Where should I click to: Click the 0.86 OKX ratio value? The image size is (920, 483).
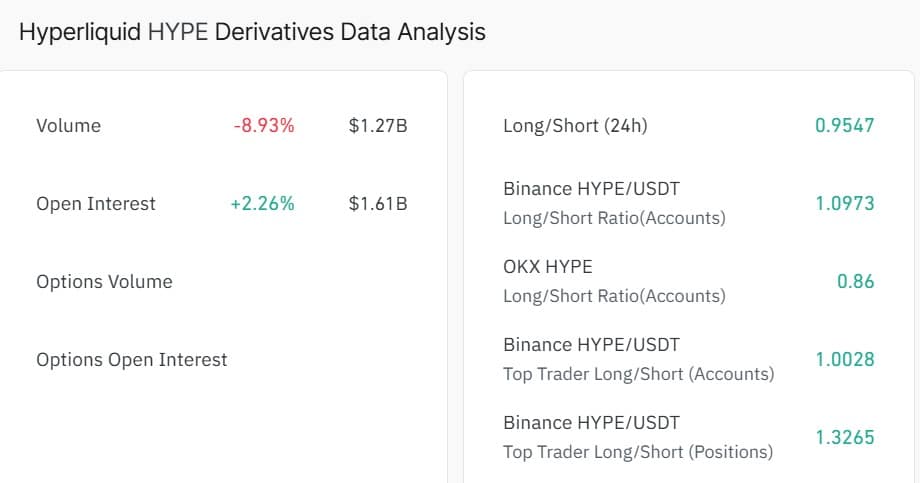coord(856,282)
